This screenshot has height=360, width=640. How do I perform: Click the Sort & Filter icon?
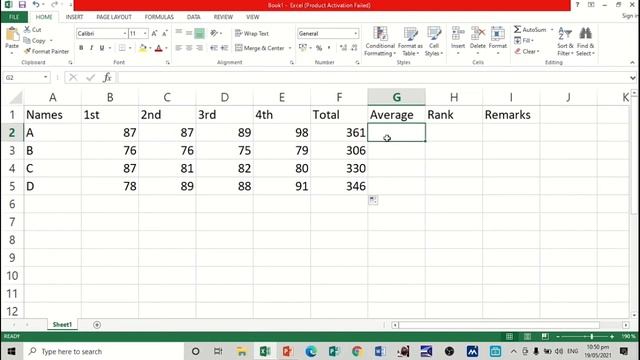click(565, 33)
